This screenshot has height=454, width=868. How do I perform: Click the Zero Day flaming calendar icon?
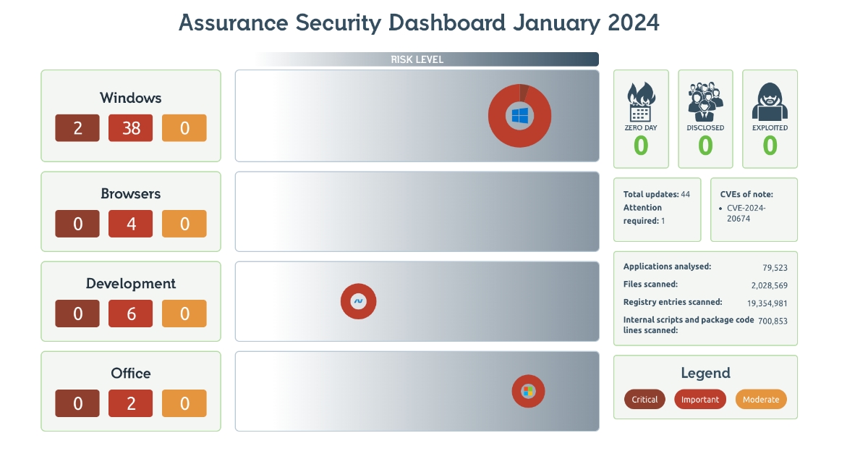[640, 102]
